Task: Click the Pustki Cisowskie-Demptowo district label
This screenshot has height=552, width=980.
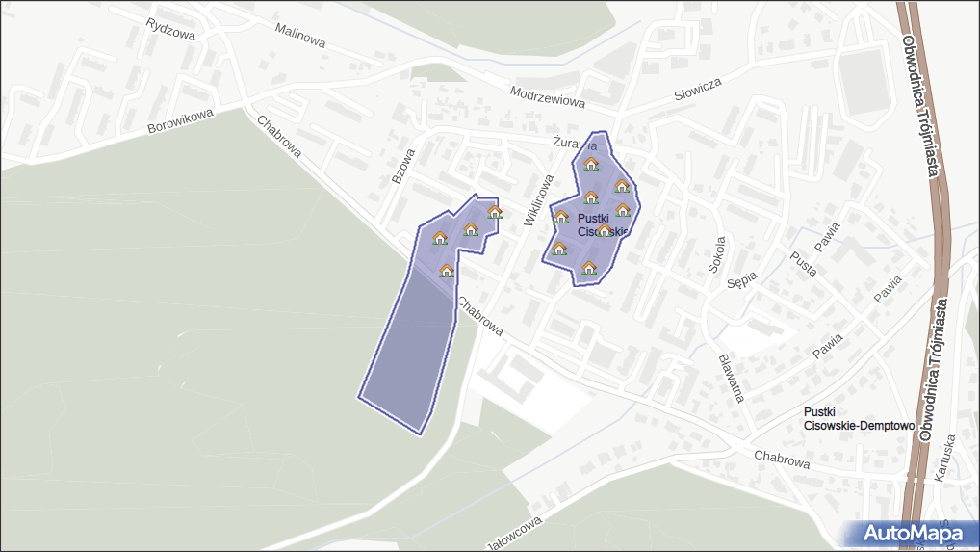Action: pyautogui.click(x=858, y=418)
